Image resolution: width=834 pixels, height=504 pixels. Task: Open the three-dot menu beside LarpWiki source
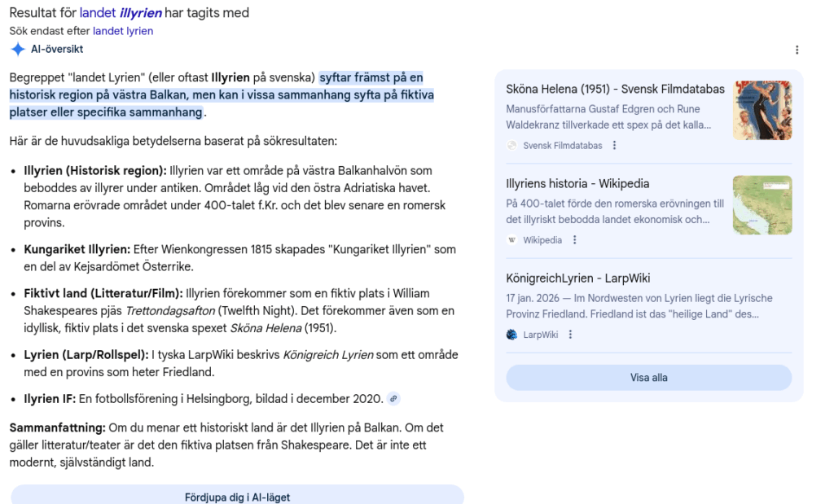pyautogui.click(x=571, y=335)
